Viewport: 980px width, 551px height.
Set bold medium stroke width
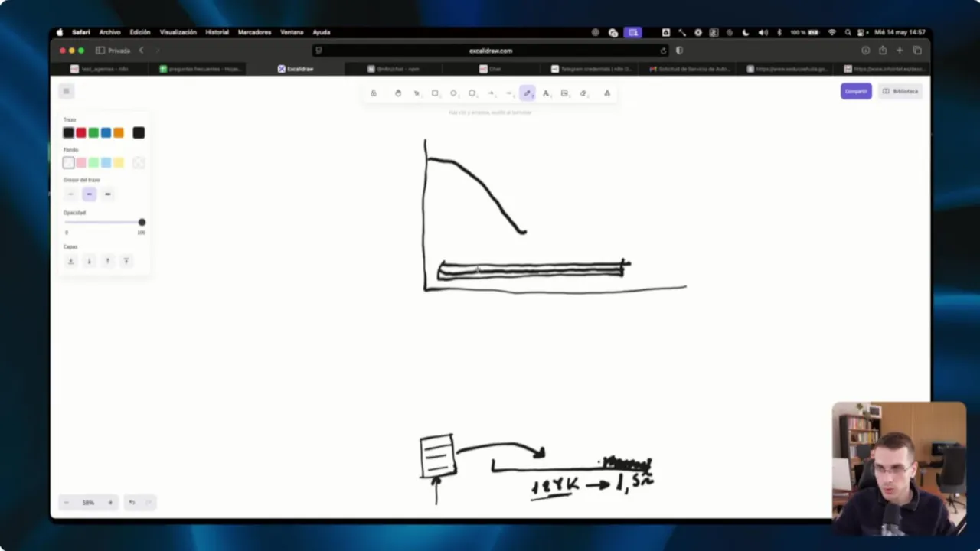89,194
